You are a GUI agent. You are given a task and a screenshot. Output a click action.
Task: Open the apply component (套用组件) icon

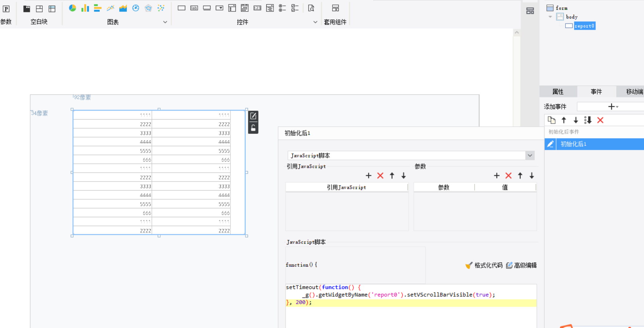pyautogui.click(x=336, y=8)
